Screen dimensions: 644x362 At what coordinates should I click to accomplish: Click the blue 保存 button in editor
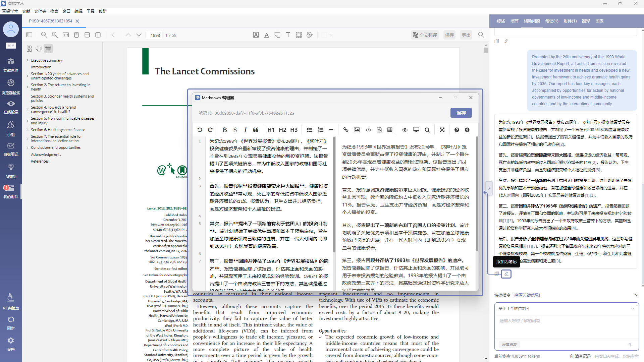tap(461, 113)
